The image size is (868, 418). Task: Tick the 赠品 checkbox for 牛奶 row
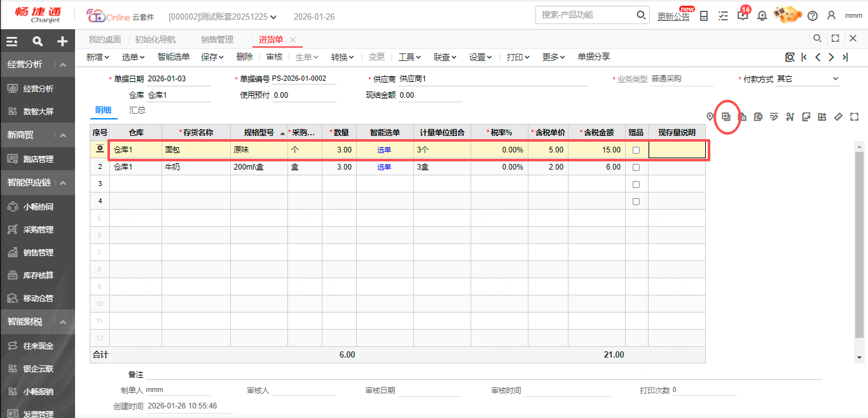(636, 167)
